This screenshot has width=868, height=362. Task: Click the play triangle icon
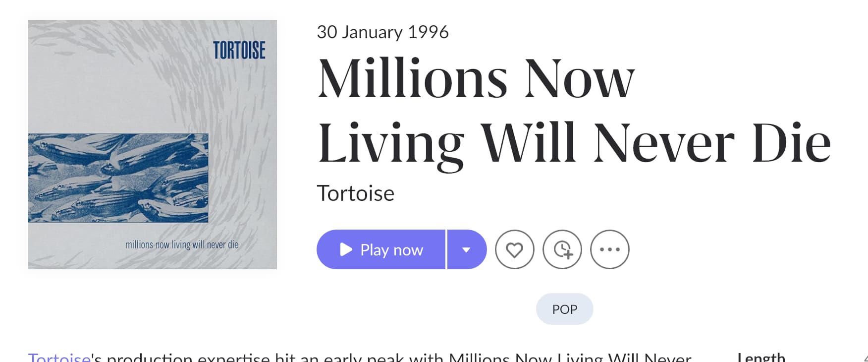point(346,249)
